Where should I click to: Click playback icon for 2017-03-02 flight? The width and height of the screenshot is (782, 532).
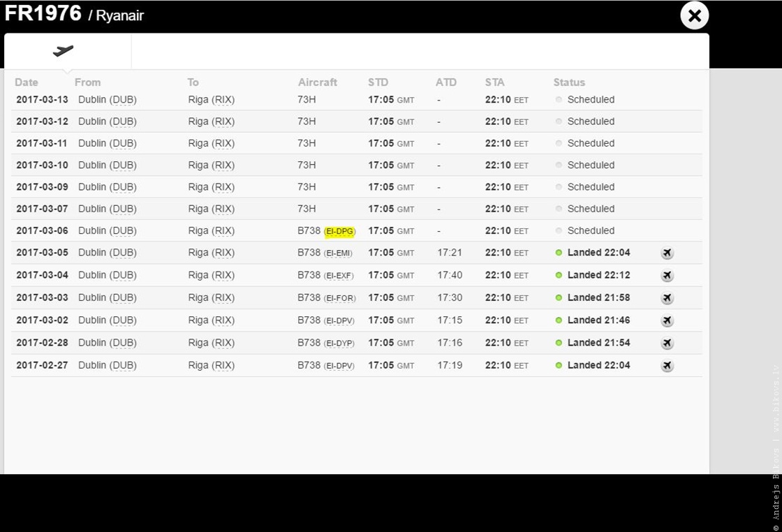pyautogui.click(x=667, y=320)
